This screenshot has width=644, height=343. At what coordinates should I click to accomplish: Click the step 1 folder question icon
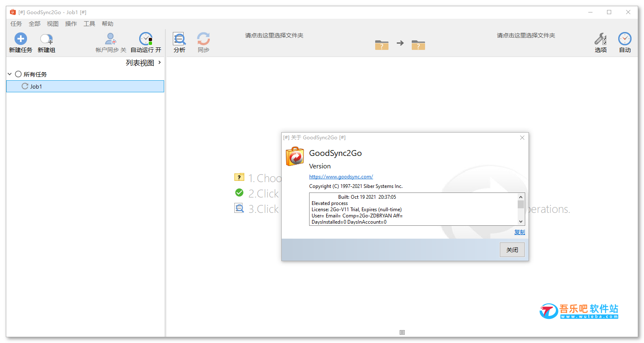tap(239, 177)
